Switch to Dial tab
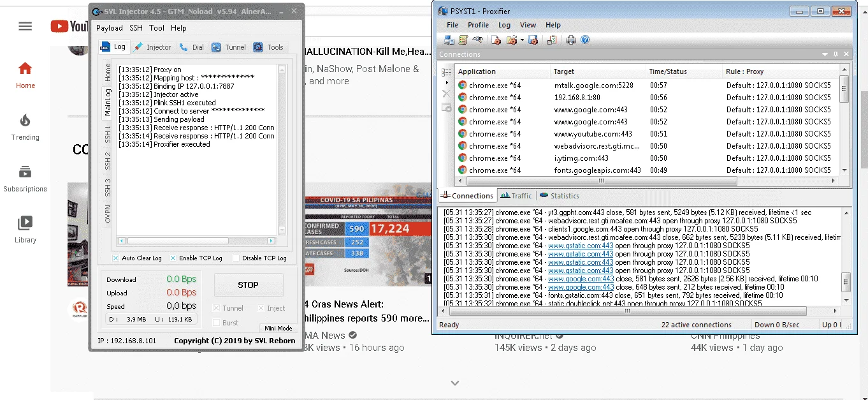Viewport: 868px width, 400px height. (192, 47)
